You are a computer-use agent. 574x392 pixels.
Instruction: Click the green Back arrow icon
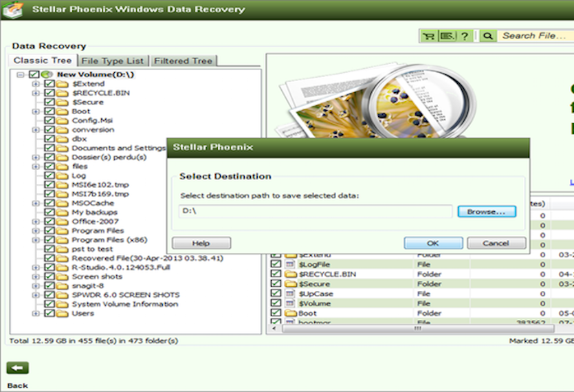[x=18, y=368]
